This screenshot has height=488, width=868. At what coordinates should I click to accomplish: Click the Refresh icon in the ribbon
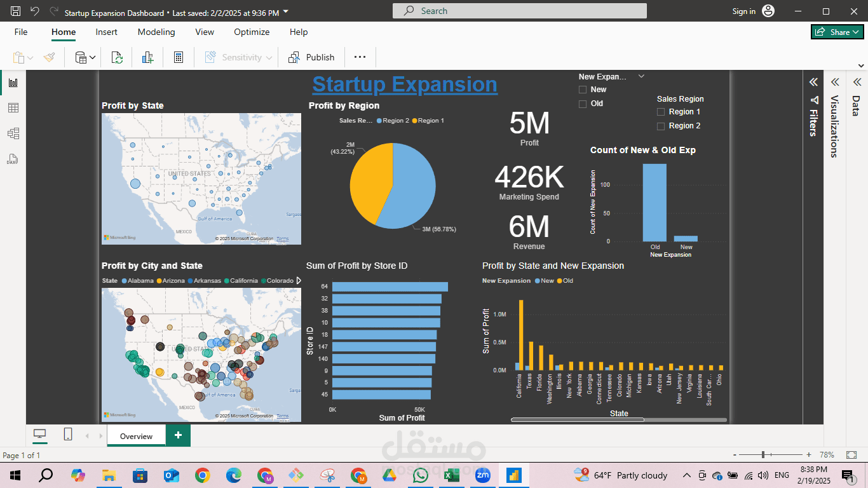point(118,57)
